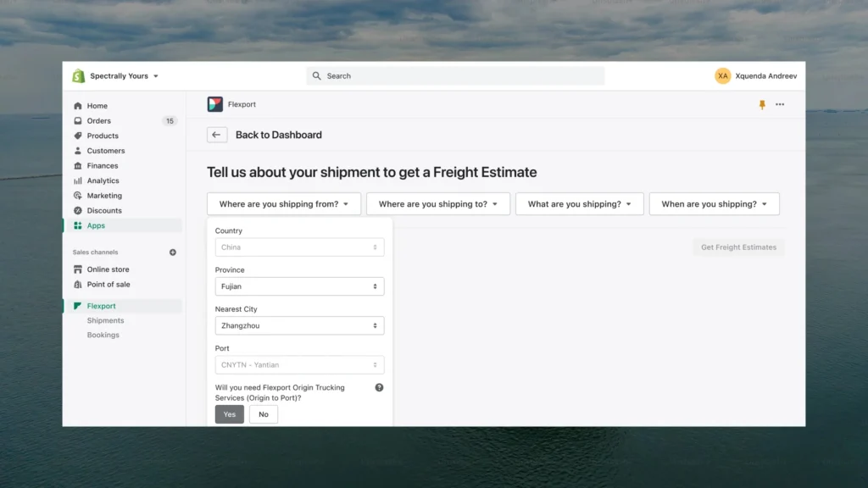
Task: Add a new sales channel with plus icon
Action: (x=172, y=252)
